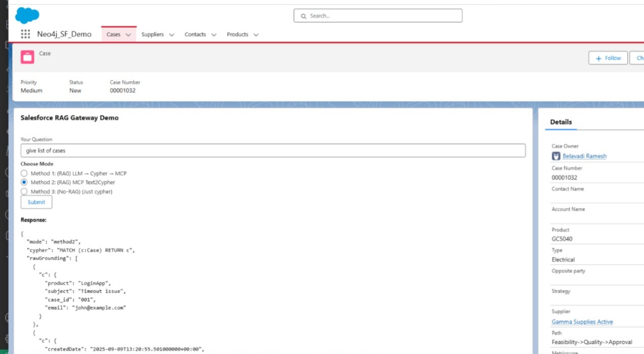
Task: Click the Path value Feasibility->Quality->Approval
Action: click(592, 342)
